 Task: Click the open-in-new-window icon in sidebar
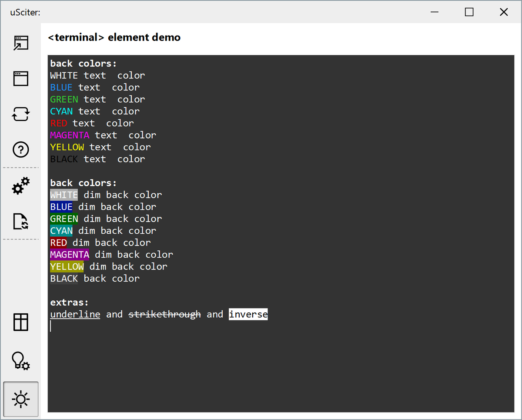(21, 43)
